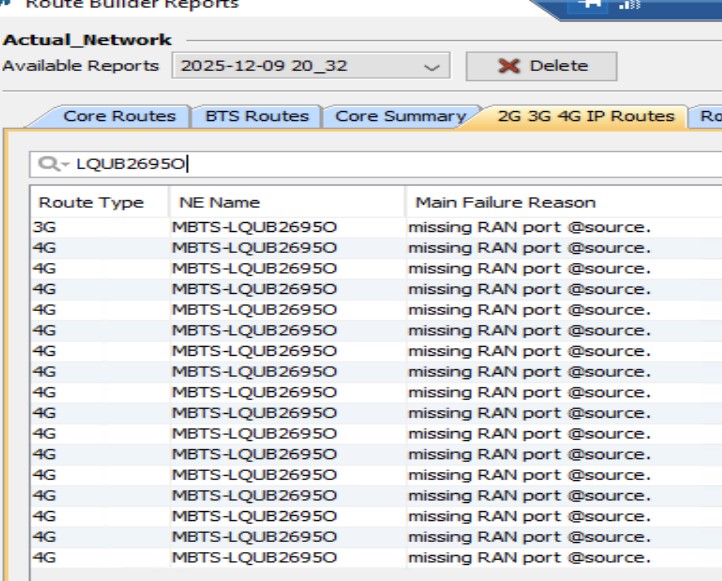
Task: Sort by the NE Name column header
Action: point(219,202)
